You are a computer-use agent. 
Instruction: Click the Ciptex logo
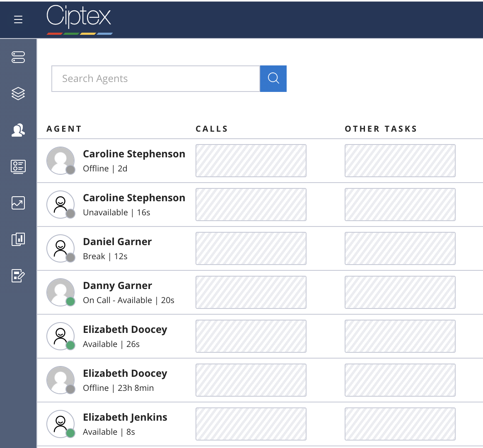[79, 19]
